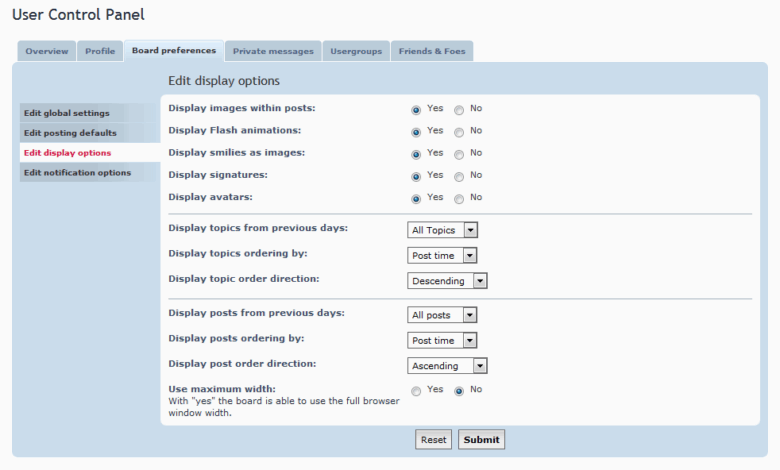The width and height of the screenshot is (780, 470).
Task: Enable Use maximum width with Yes
Action: click(x=416, y=390)
